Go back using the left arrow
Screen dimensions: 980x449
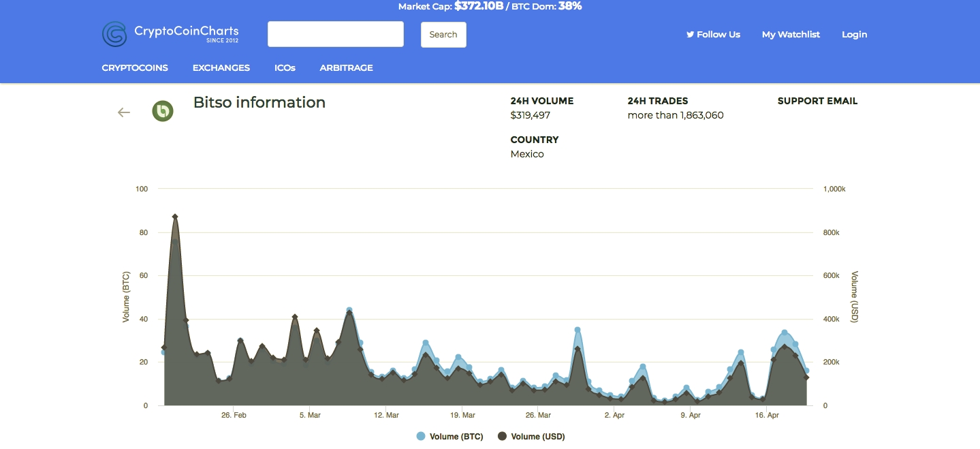click(124, 112)
